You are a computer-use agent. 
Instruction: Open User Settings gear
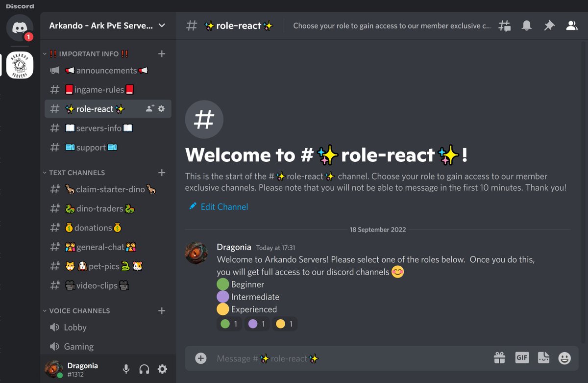(162, 369)
